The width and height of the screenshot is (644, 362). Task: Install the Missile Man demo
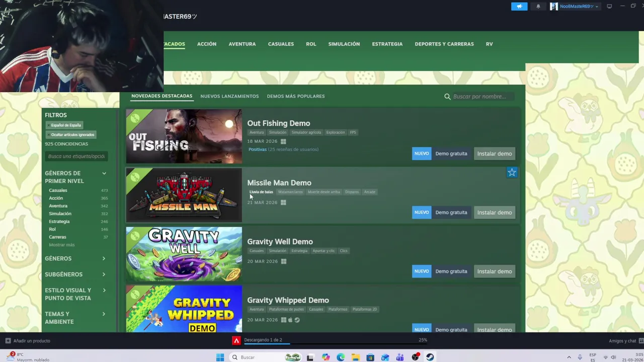(494, 213)
